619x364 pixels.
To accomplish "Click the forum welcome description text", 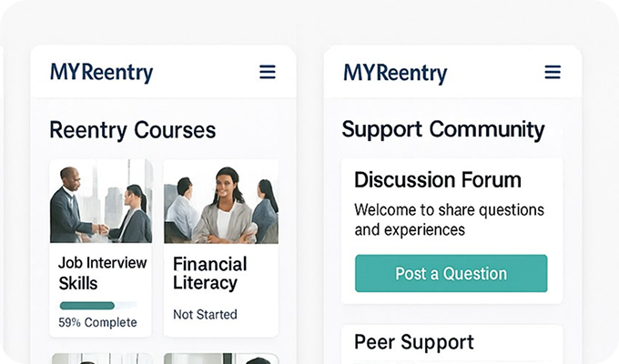I will click(x=449, y=219).
